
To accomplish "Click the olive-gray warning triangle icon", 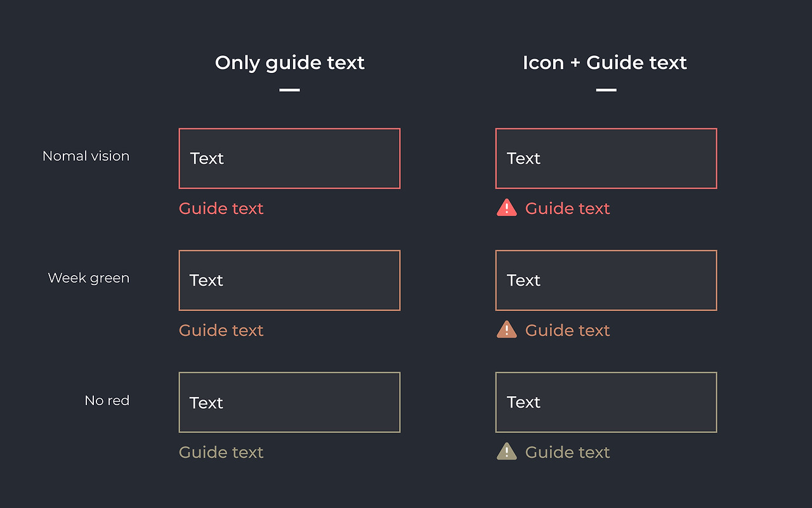I will (506, 451).
